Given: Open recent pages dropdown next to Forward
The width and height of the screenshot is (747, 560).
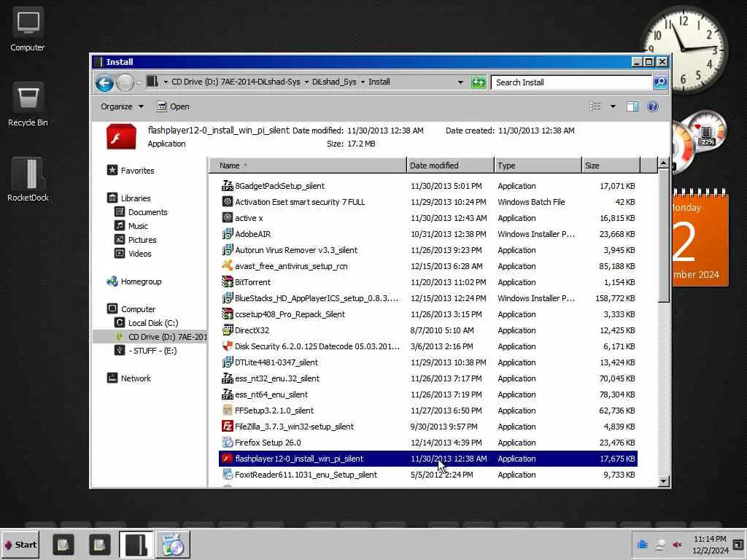Looking at the screenshot, I should pyautogui.click(x=139, y=82).
